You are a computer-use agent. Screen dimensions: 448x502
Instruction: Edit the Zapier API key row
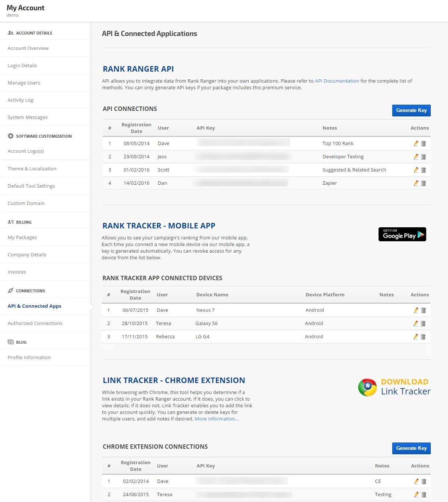point(416,183)
